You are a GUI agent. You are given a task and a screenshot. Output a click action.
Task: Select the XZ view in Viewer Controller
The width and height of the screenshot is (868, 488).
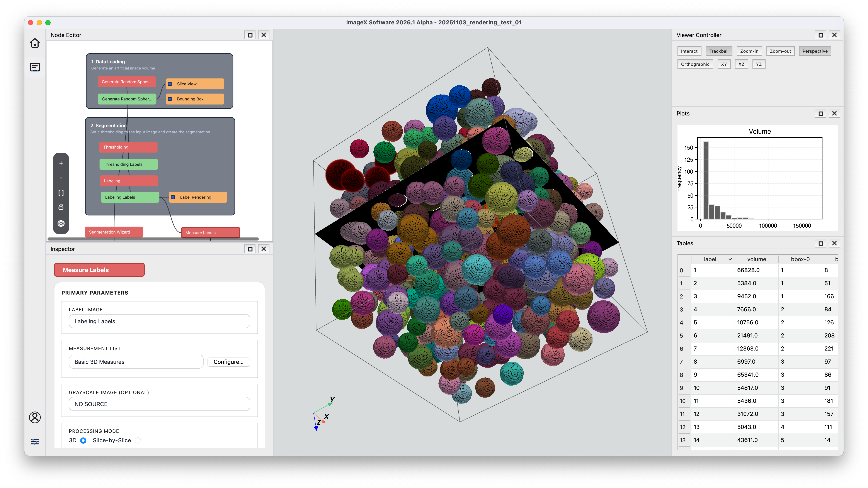741,64
